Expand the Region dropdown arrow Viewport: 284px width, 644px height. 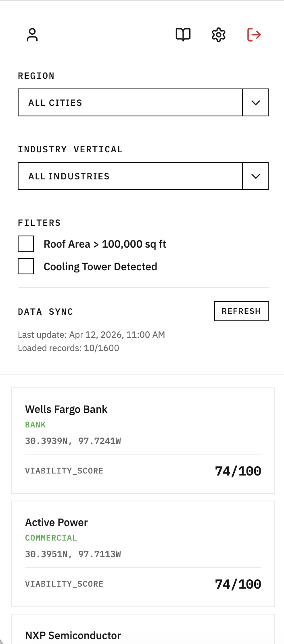[255, 103]
